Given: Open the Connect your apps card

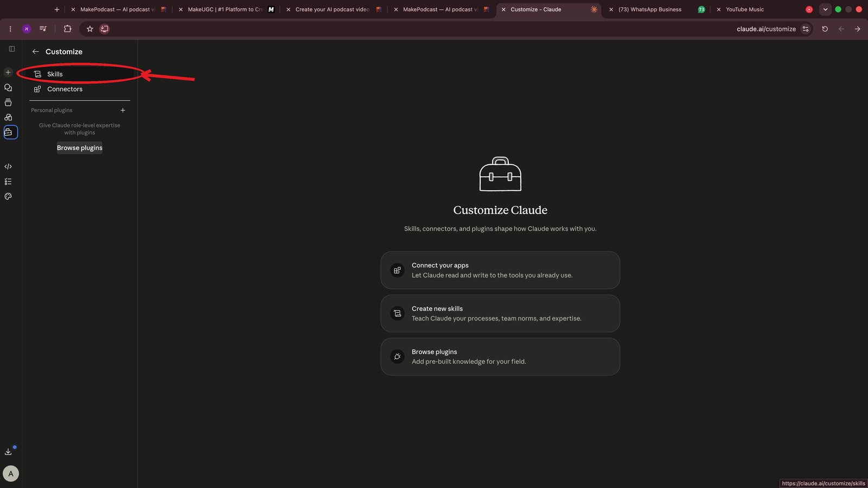Looking at the screenshot, I should click(x=500, y=270).
